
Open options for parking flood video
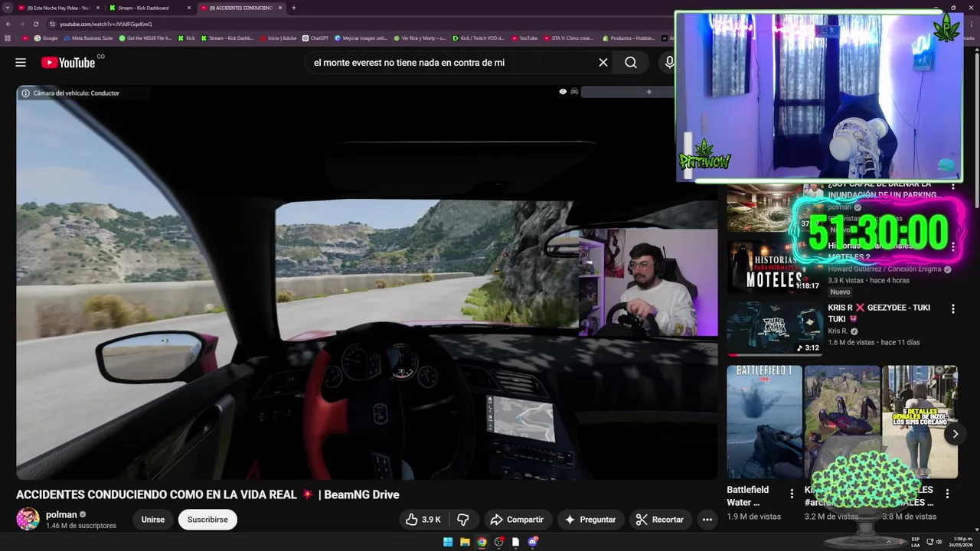click(x=953, y=186)
